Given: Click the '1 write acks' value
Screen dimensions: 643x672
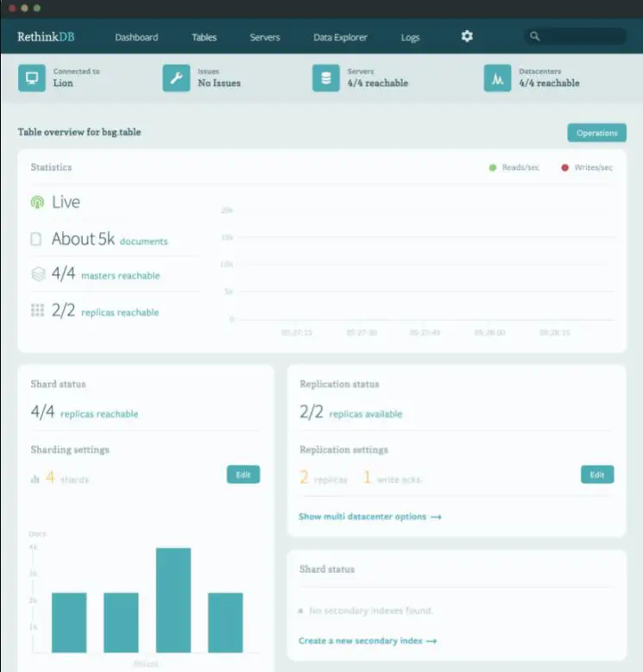Looking at the screenshot, I should click(392, 477).
